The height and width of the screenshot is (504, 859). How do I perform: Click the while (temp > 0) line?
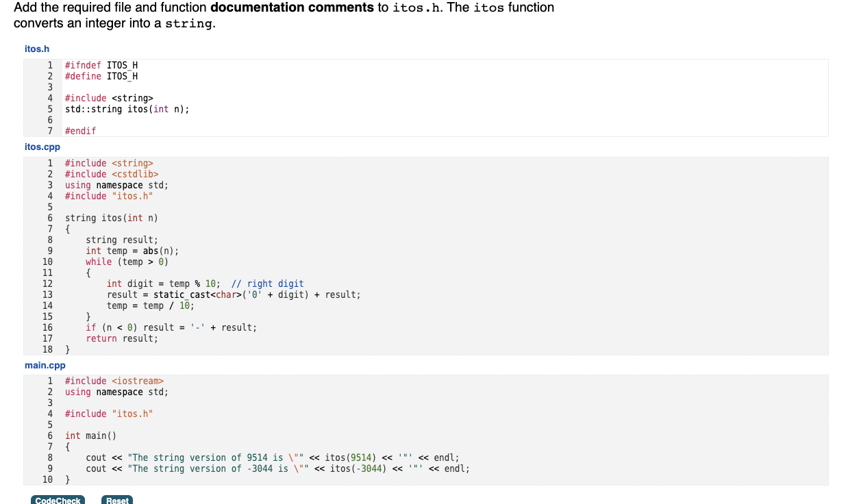point(127,262)
